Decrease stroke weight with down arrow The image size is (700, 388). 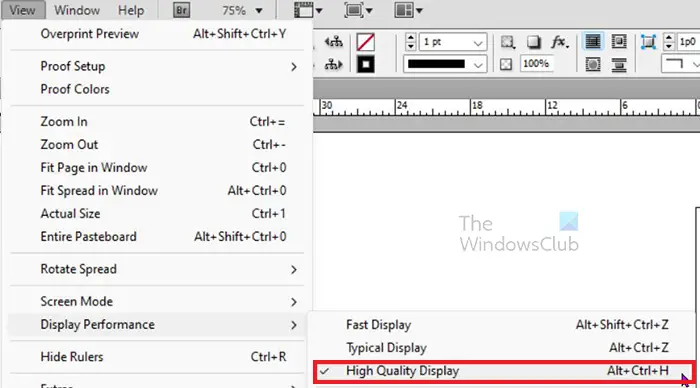(411, 46)
